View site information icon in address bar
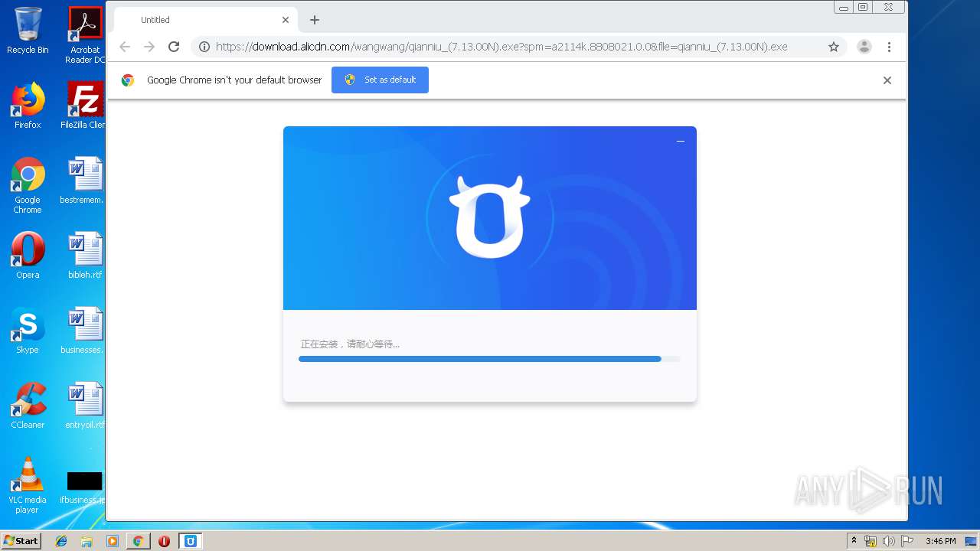This screenshot has width=980, height=551. click(x=204, y=47)
